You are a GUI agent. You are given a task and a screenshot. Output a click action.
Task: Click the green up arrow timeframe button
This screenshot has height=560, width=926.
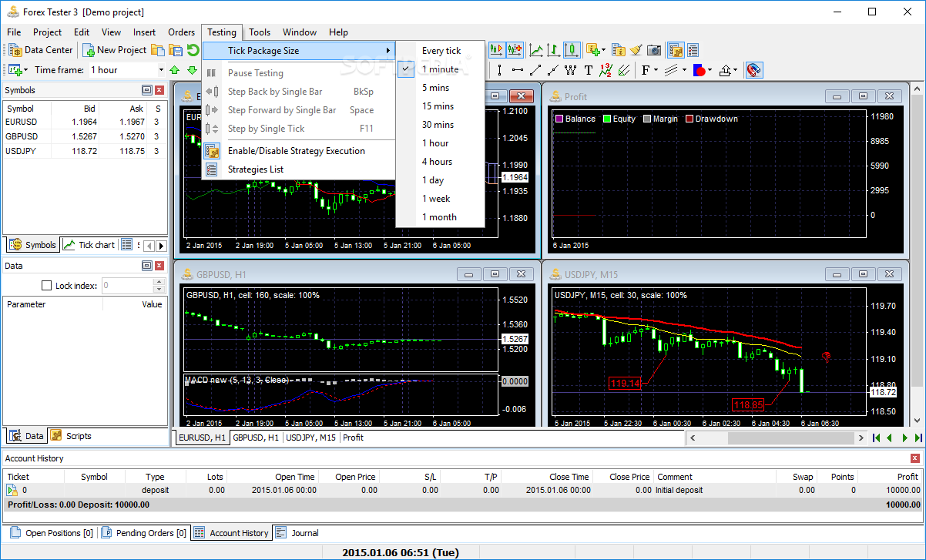pos(175,70)
